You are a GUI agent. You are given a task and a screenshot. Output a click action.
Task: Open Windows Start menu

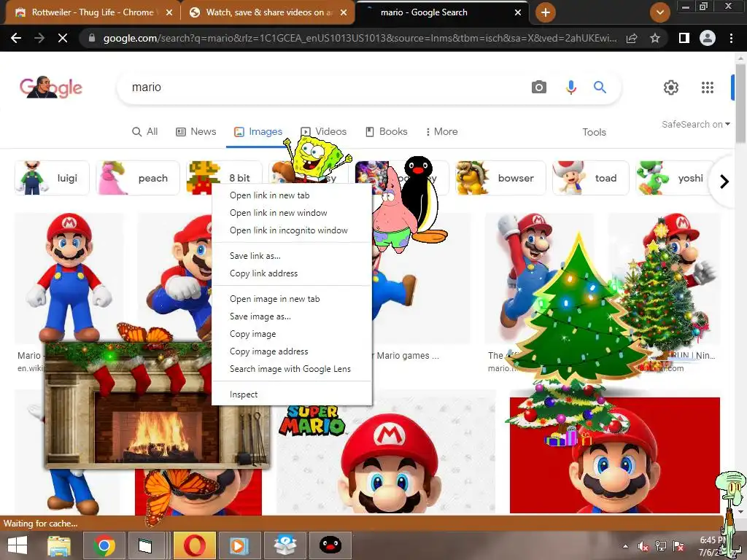coord(18,545)
